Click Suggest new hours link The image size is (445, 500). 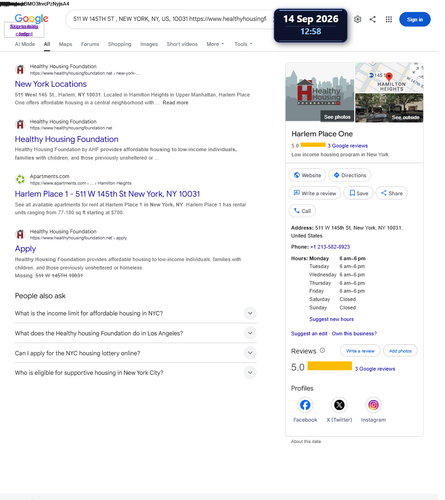tap(331, 319)
